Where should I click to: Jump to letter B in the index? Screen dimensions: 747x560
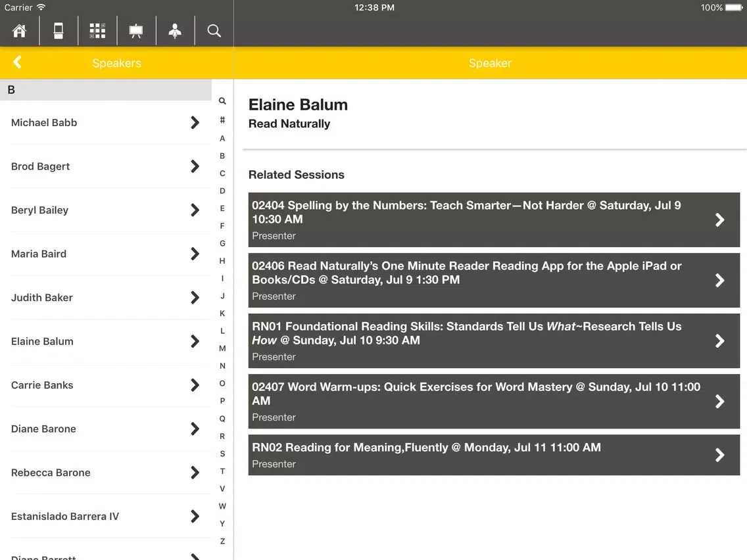tap(222, 156)
